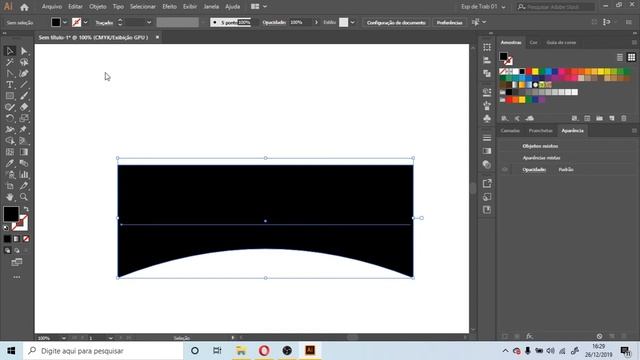Reset to default fill and stroke
Image resolution: width=640 pixels, height=360 pixels.
(x=6, y=227)
